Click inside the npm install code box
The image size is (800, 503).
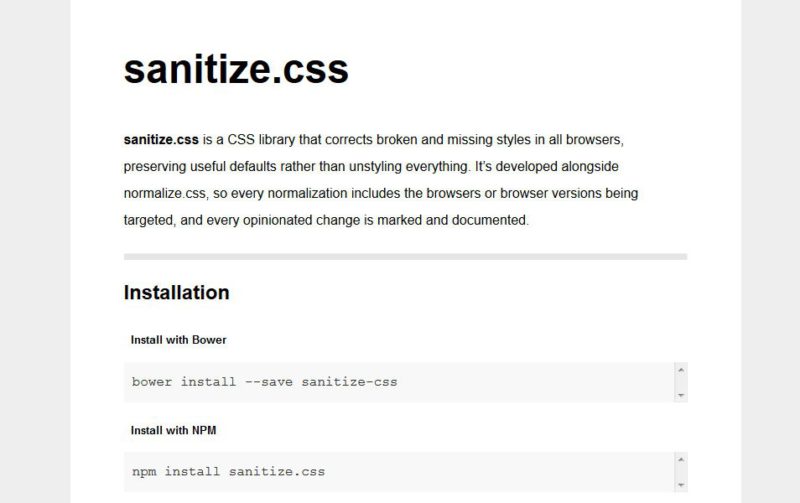pos(500,471)
